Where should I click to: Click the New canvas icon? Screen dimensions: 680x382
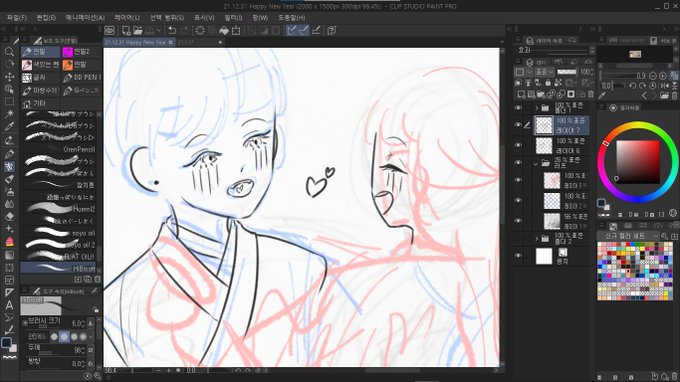pyautogui.click(x=126, y=30)
